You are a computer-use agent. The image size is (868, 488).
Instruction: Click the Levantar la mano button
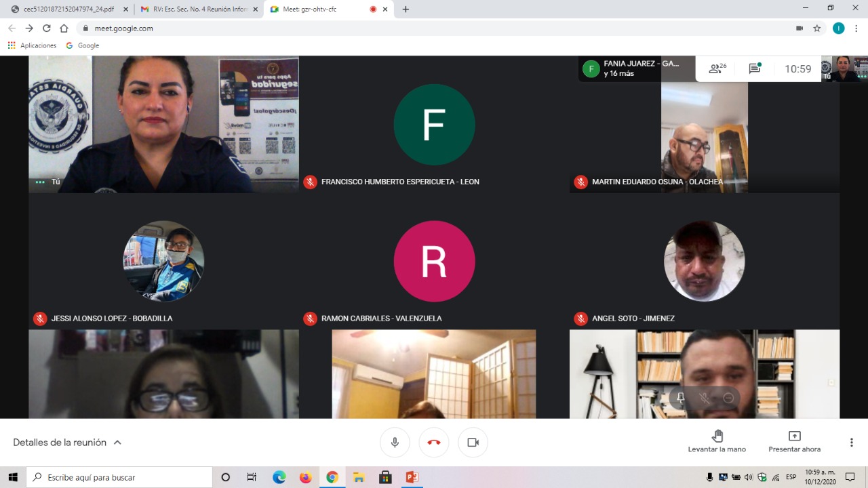tap(717, 441)
